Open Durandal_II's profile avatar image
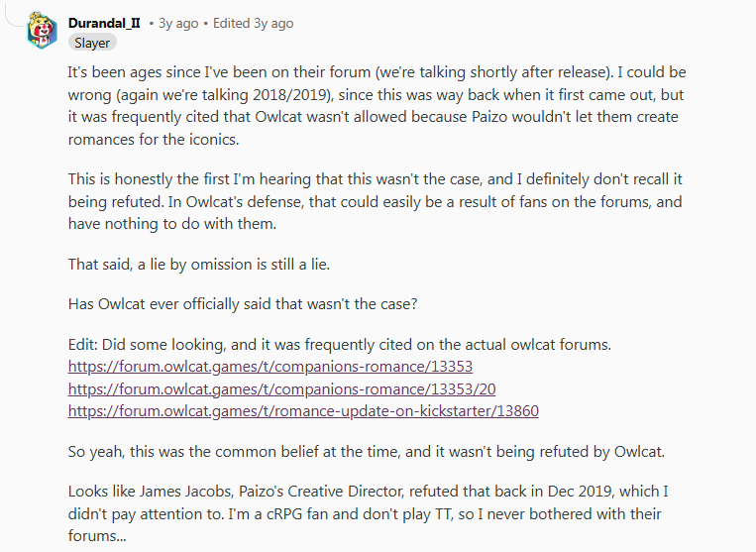The height and width of the screenshot is (552, 756). [42, 31]
